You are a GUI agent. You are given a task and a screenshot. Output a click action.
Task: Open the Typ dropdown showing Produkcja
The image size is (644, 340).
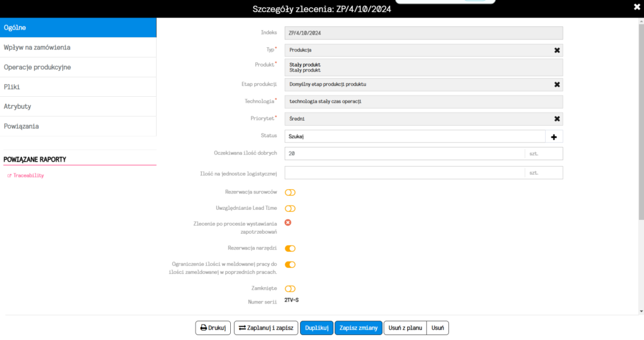(415, 50)
